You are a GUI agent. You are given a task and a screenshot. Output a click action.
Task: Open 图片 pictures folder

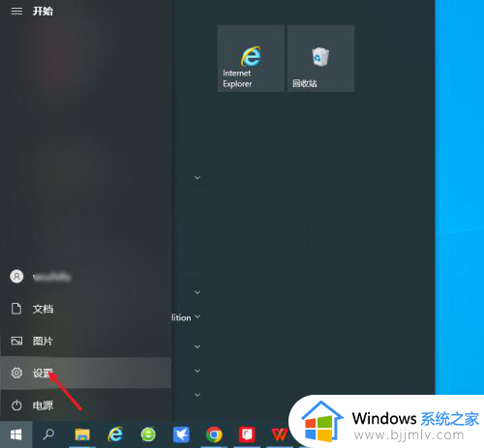tap(85, 341)
